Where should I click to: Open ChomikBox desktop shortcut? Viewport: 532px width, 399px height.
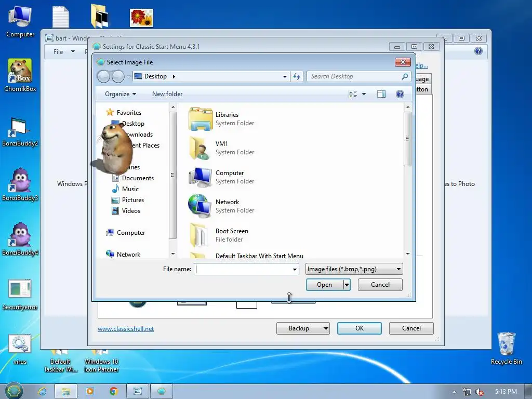point(20,75)
